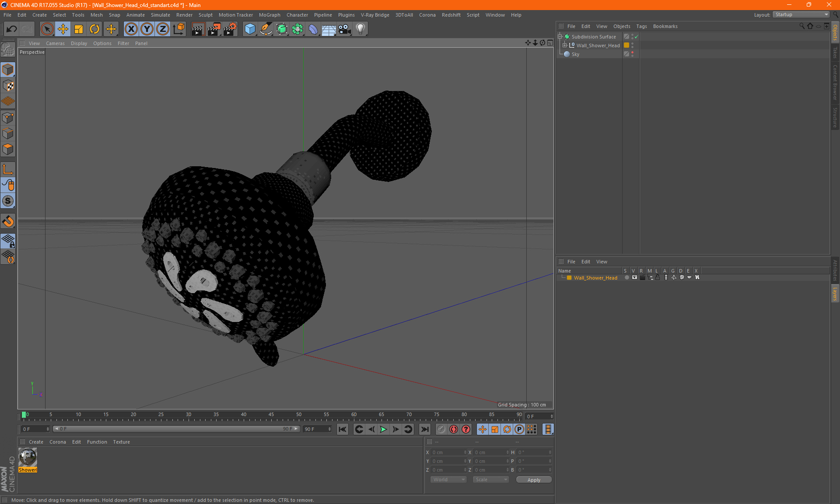
Task: Open the MoGraph array generator icon
Action: coord(297,29)
